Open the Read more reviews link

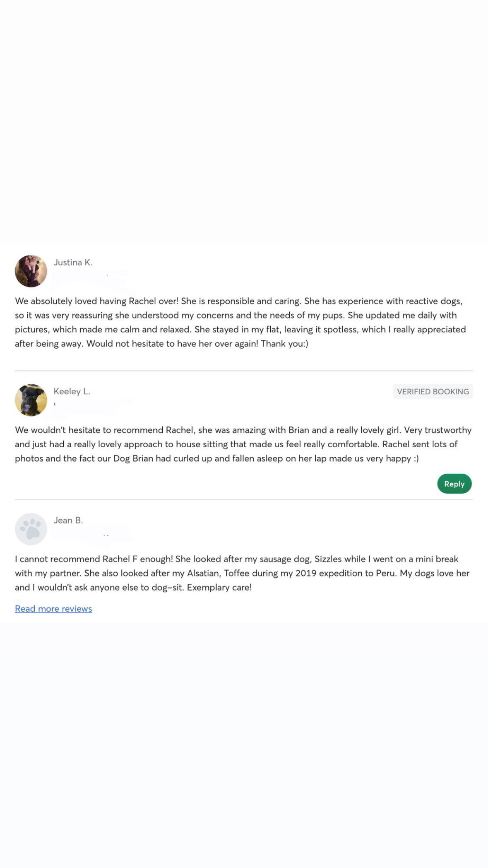pos(53,608)
